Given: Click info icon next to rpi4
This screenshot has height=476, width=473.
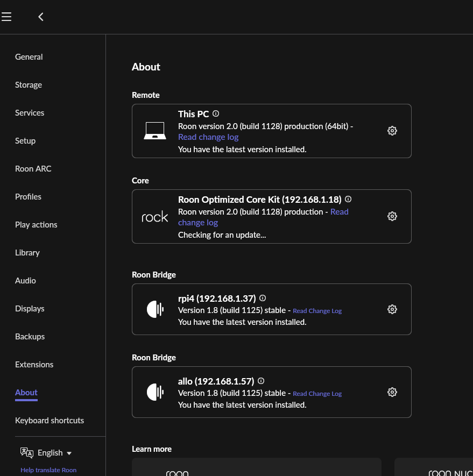Looking at the screenshot, I should pyautogui.click(x=263, y=298).
